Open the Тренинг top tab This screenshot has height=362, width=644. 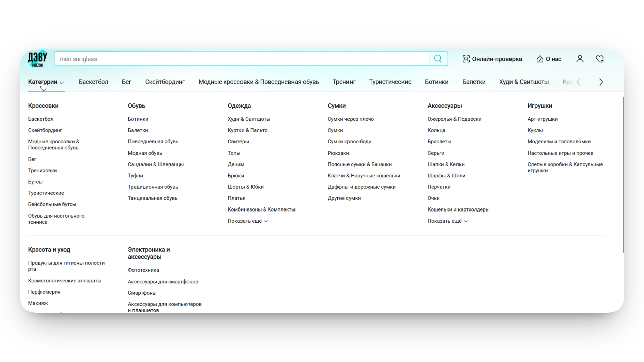pos(344,82)
